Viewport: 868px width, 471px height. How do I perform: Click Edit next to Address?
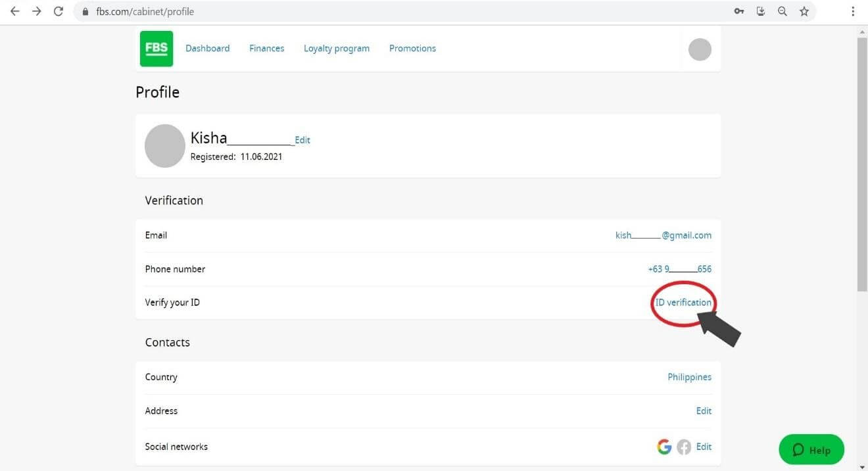(704, 410)
